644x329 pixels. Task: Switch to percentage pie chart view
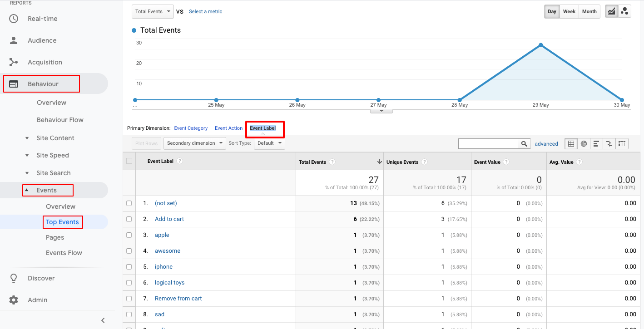(584, 143)
